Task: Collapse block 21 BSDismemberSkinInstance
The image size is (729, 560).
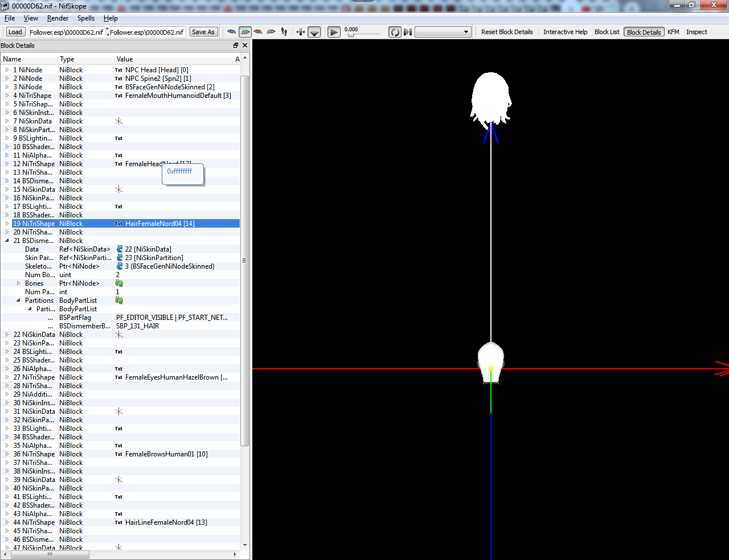Action: 7,241
